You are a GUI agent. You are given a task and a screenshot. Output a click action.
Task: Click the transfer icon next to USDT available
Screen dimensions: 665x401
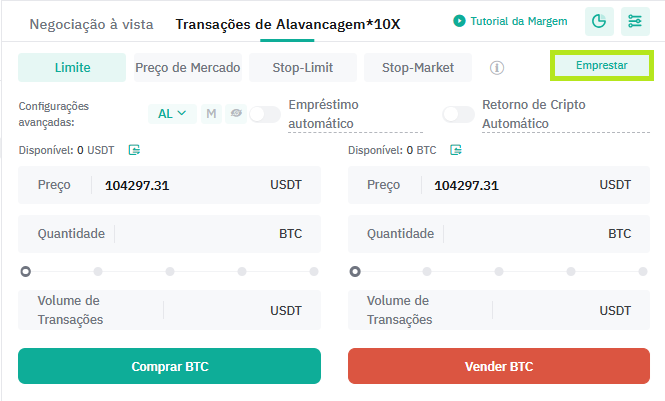[134, 150]
